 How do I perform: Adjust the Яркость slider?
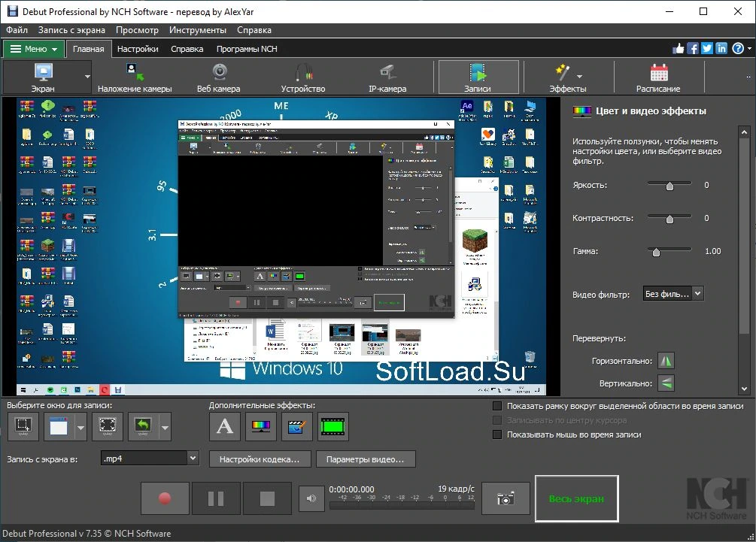tap(669, 185)
